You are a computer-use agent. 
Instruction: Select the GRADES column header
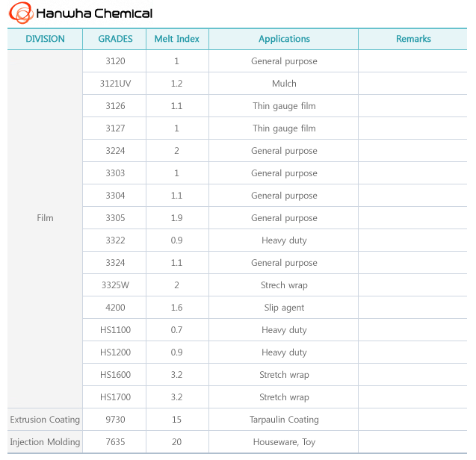pos(115,39)
